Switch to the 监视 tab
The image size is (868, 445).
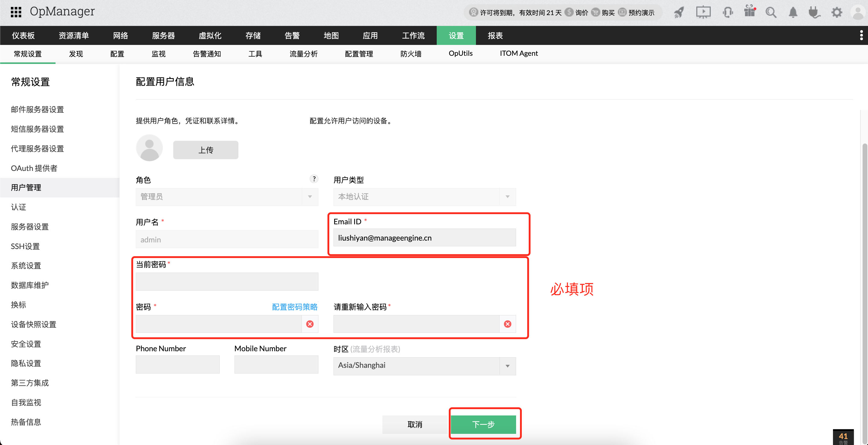[159, 54]
